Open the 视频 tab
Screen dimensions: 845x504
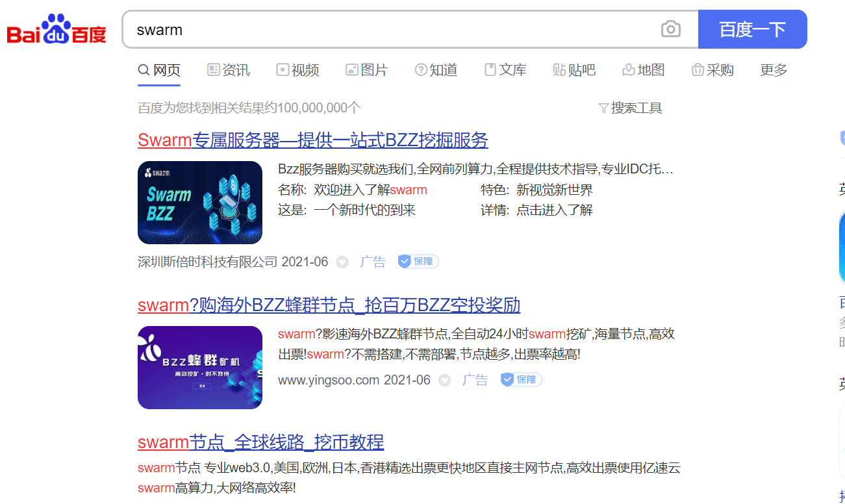click(297, 70)
